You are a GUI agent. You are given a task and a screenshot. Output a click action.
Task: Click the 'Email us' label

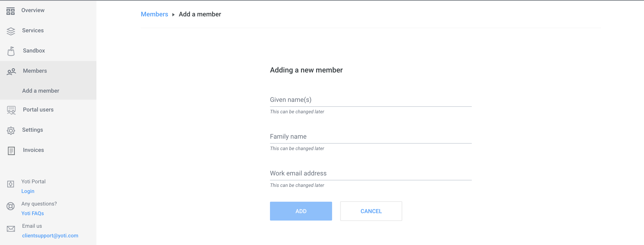(32, 226)
